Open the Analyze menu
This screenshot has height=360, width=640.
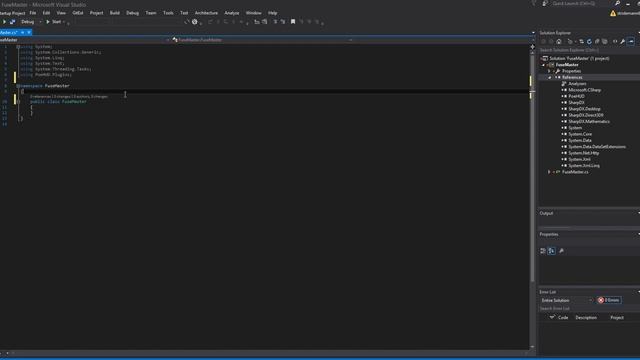point(231,13)
